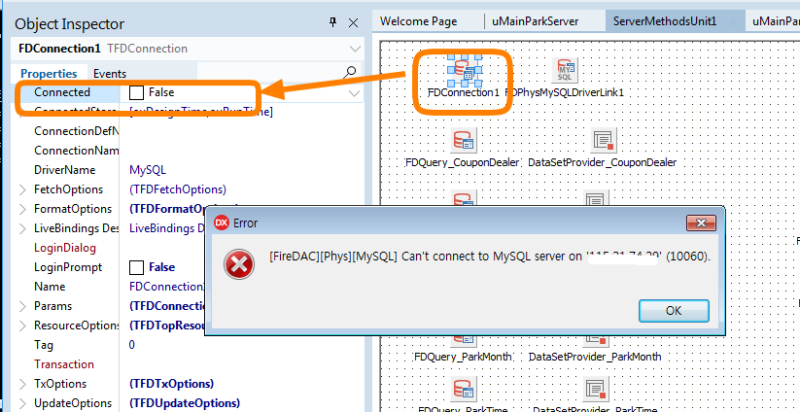Select the ConnectionDefName property row
Viewport: 800px width, 412px height.
click(x=187, y=131)
